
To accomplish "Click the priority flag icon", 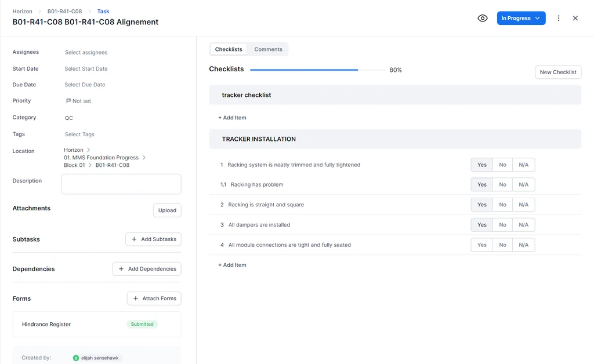I will pyautogui.click(x=68, y=101).
